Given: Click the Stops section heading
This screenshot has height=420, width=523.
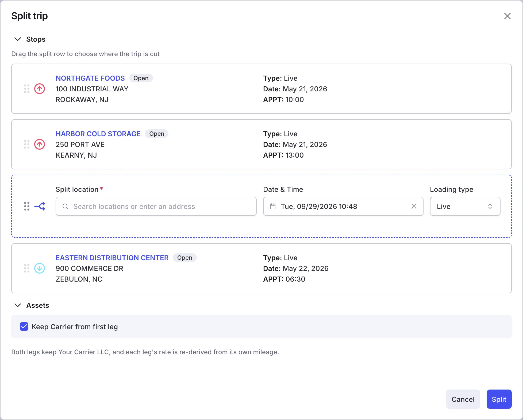Looking at the screenshot, I should (36, 39).
